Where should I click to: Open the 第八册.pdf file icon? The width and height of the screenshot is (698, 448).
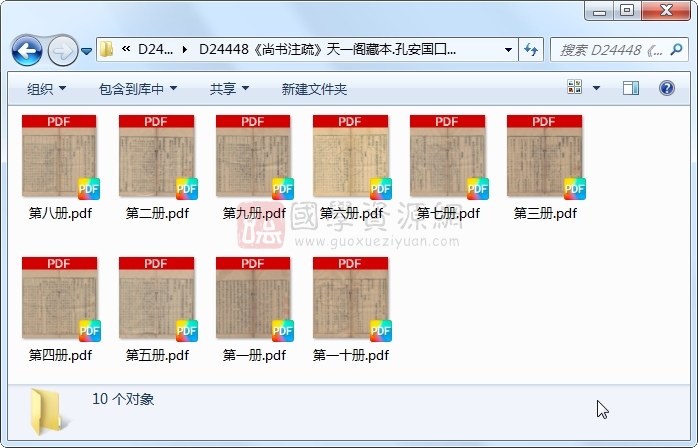(x=59, y=158)
